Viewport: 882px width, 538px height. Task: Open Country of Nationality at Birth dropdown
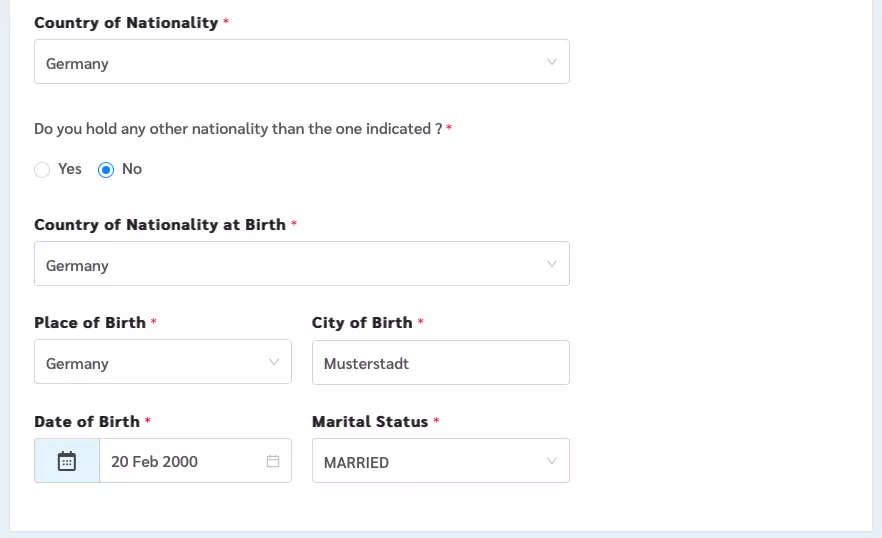point(302,264)
